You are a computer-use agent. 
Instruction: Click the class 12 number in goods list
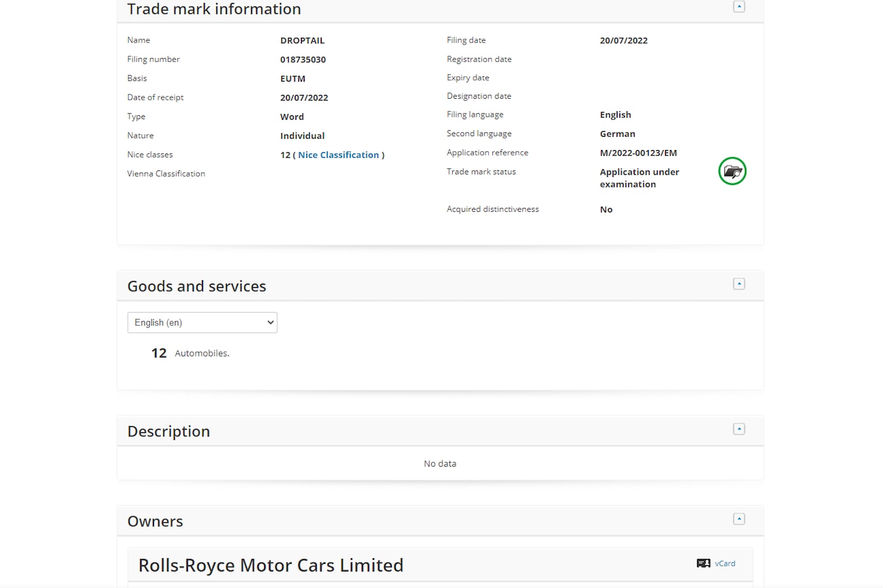pyautogui.click(x=159, y=353)
